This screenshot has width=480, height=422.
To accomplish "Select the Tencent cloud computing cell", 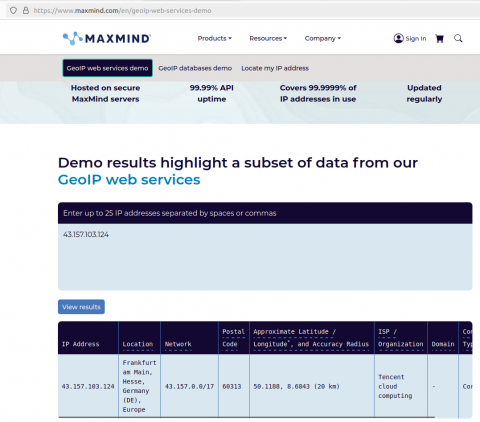I will tap(401, 386).
